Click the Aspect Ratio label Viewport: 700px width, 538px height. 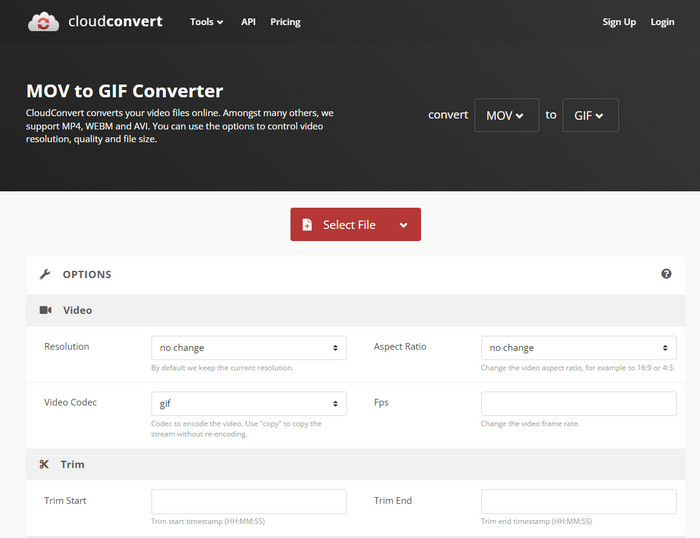tap(400, 346)
